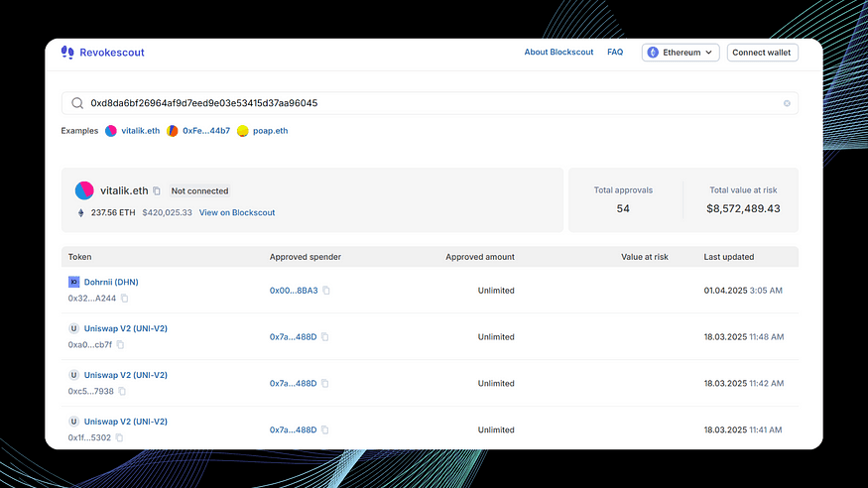Click the vitalik.eth profile avatar
The height and width of the screenshot is (488, 868).
tap(84, 190)
